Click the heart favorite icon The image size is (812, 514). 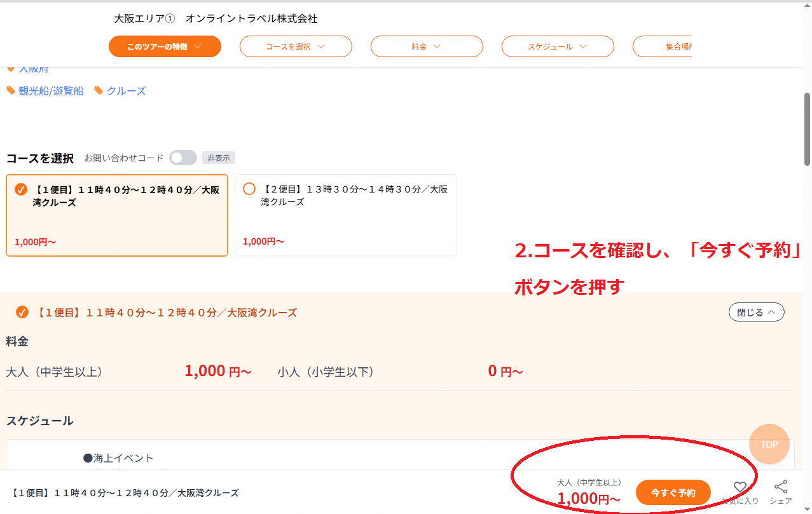pyautogui.click(x=740, y=487)
